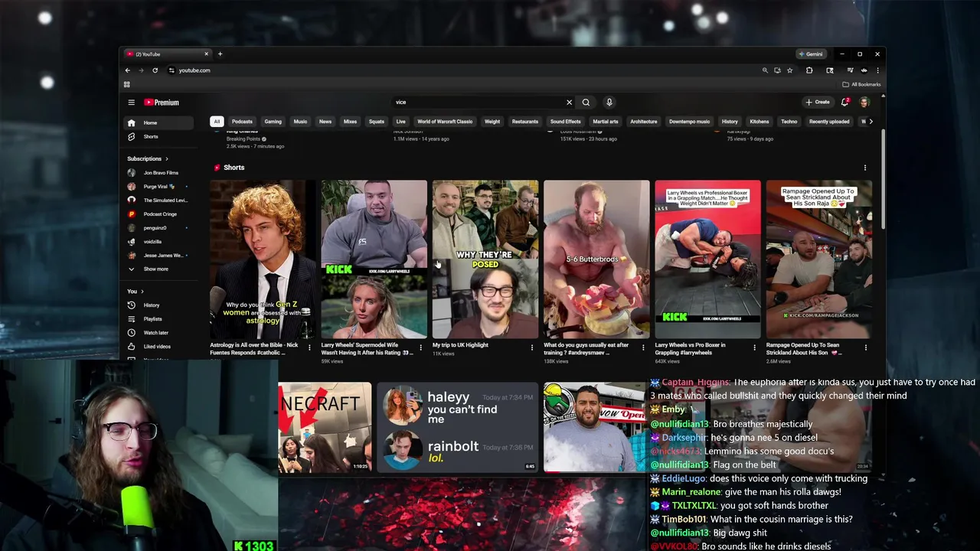Open the Larry Wheels vs Pro Boxer short

707,259
